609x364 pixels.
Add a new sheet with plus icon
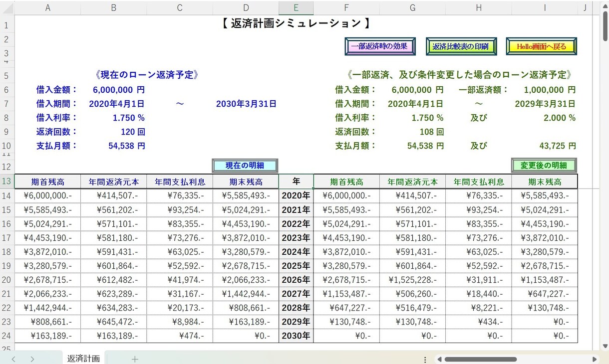pyautogui.click(x=135, y=359)
